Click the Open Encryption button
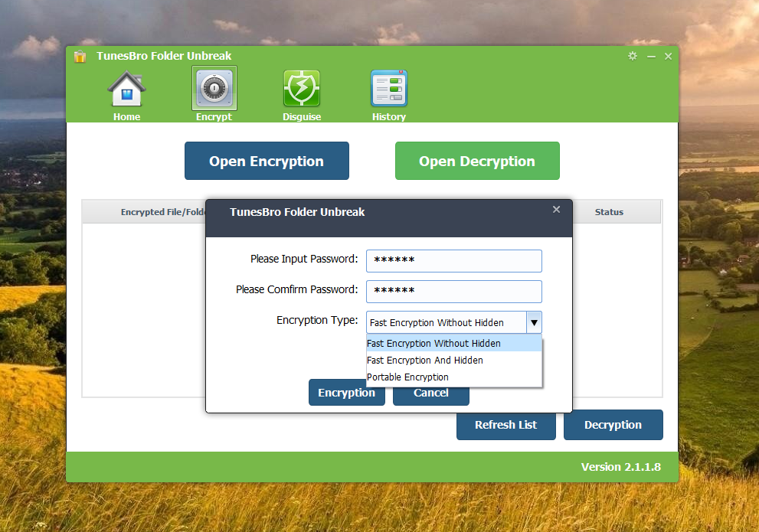The width and height of the screenshot is (759, 532). click(267, 161)
